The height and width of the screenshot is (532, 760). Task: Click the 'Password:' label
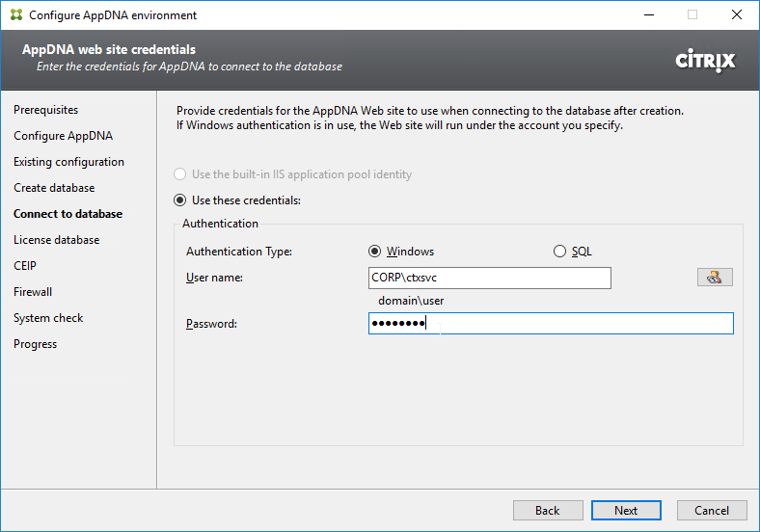pyautogui.click(x=211, y=324)
